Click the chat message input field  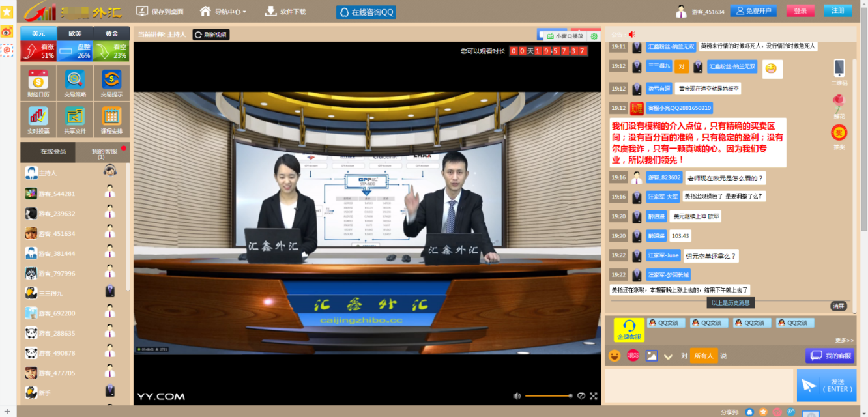pos(699,386)
